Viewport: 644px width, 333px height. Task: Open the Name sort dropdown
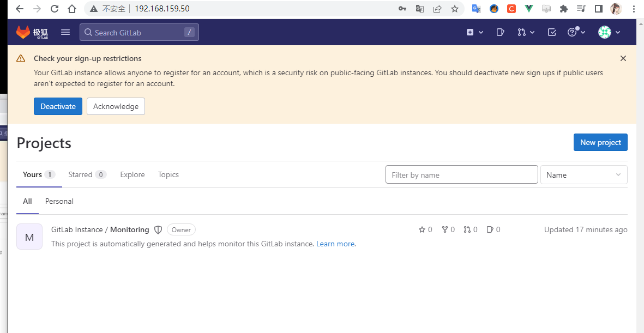click(x=583, y=175)
